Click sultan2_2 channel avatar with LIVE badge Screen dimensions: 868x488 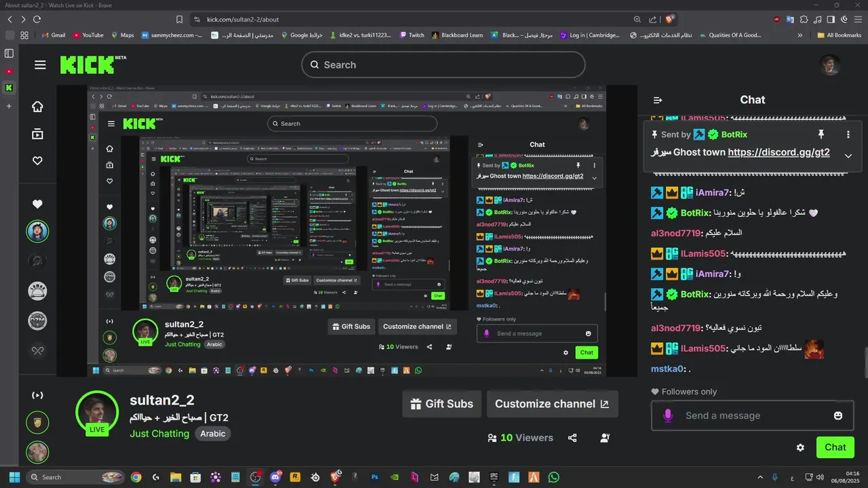click(x=98, y=413)
